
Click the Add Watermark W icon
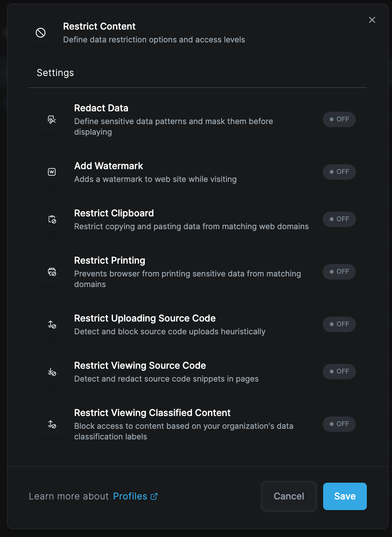coord(52,172)
